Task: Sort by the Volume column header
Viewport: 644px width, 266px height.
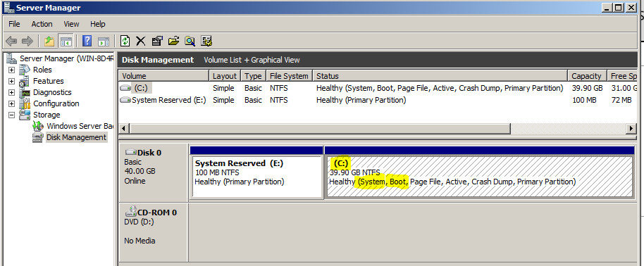Action: coord(164,76)
